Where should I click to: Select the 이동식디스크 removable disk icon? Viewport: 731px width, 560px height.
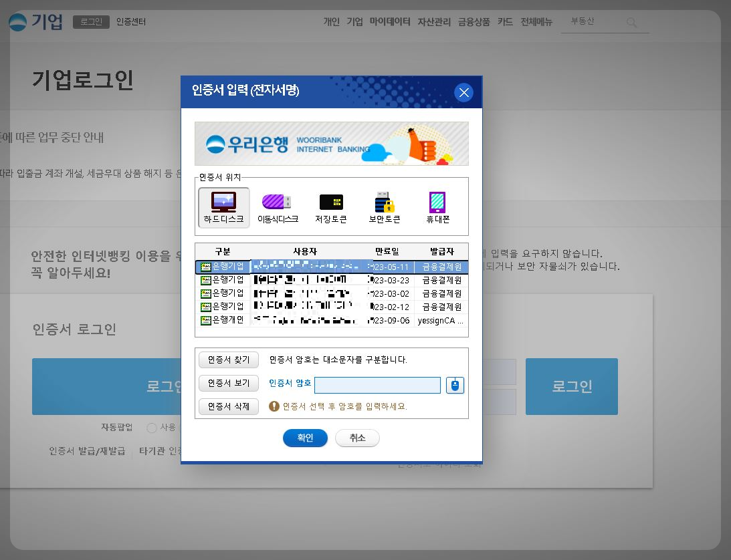click(x=277, y=207)
